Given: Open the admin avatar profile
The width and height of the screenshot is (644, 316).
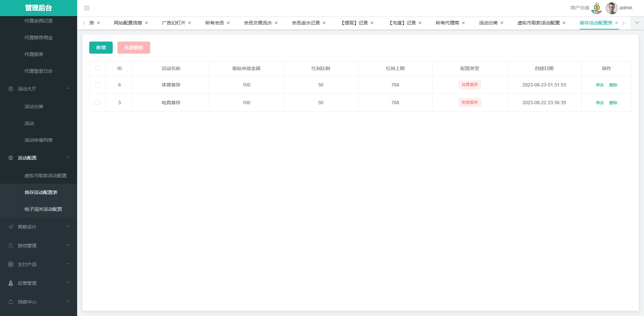Looking at the screenshot, I should pyautogui.click(x=611, y=8).
